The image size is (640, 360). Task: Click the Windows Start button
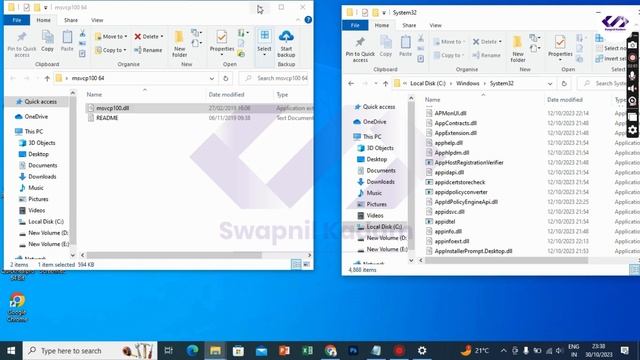coord(11,351)
